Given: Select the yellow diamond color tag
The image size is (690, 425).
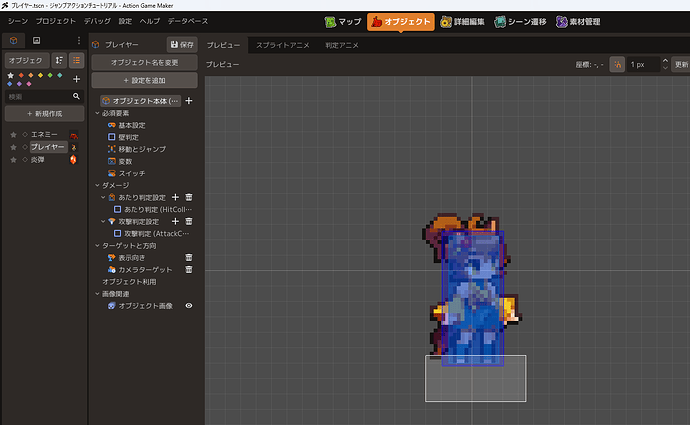Looking at the screenshot, I should pyautogui.click(x=40, y=76).
